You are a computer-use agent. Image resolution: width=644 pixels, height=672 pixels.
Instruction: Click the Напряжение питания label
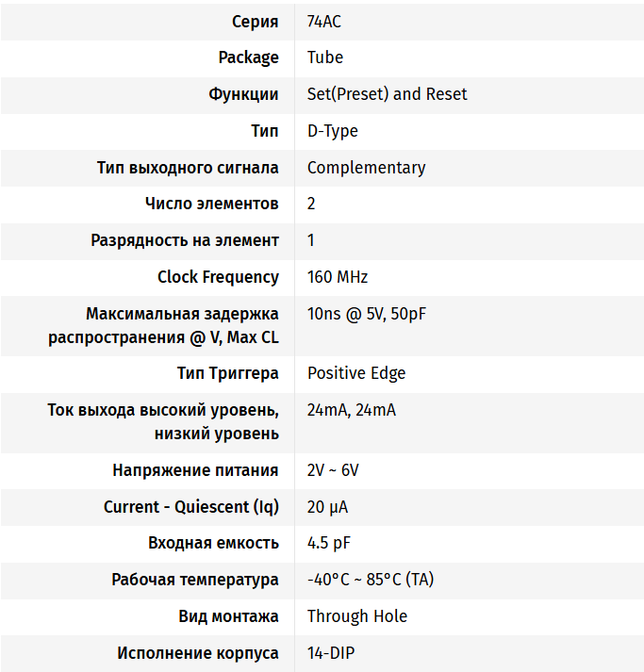coord(195,470)
